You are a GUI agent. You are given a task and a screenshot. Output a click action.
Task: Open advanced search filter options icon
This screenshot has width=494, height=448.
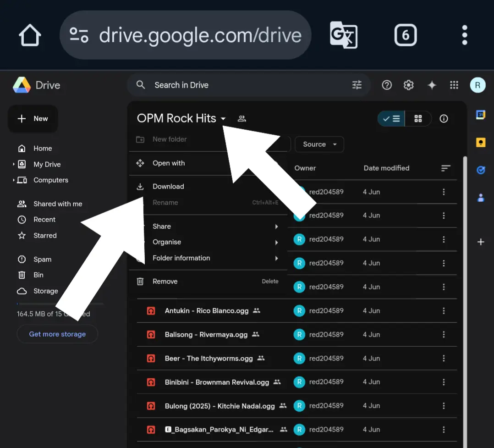[x=357, y=85]
